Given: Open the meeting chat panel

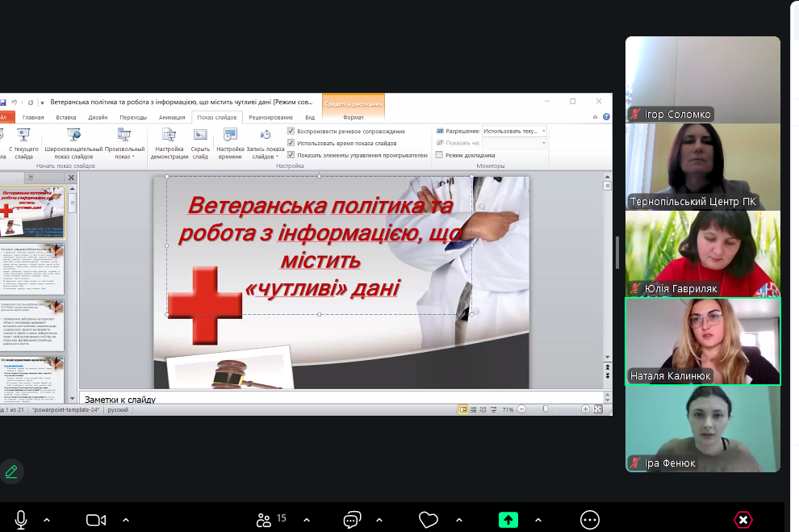Looking at the screenshot, I should pyautogui.click(x=351, y=520).
